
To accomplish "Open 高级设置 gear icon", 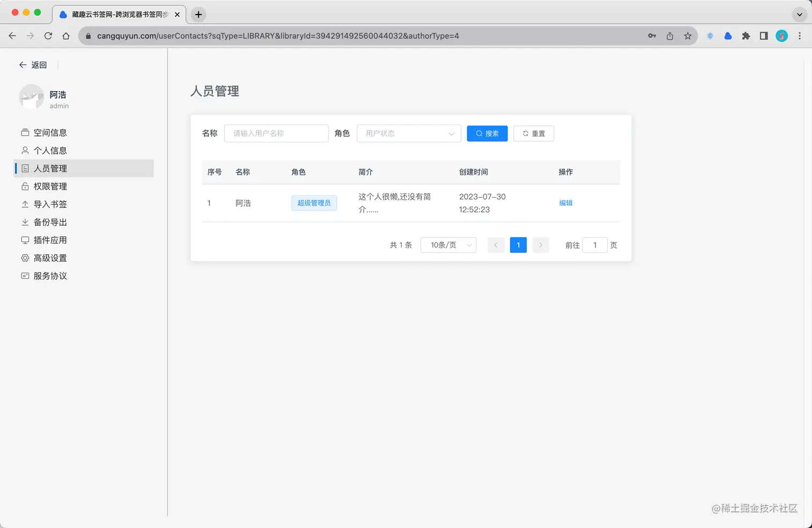I will 25,258.
